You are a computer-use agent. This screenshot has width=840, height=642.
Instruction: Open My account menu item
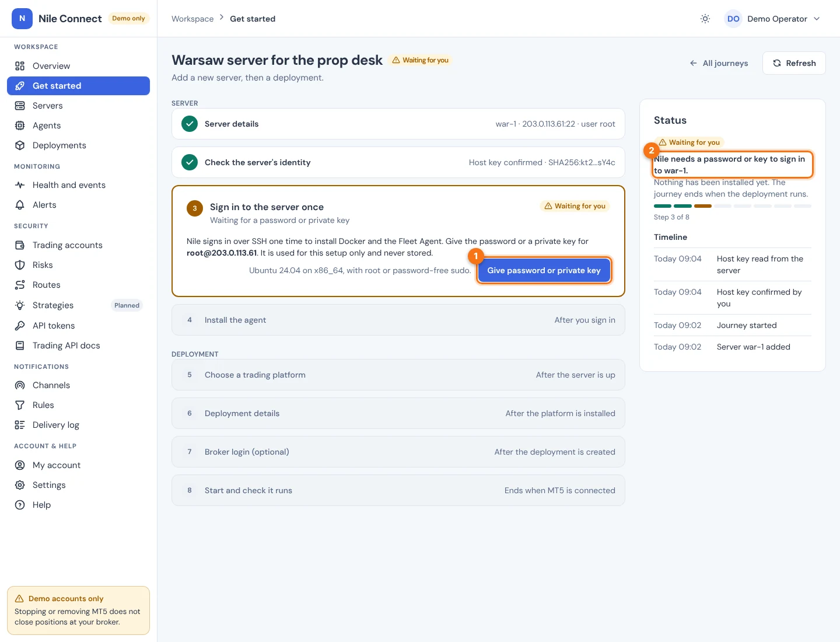78,465
